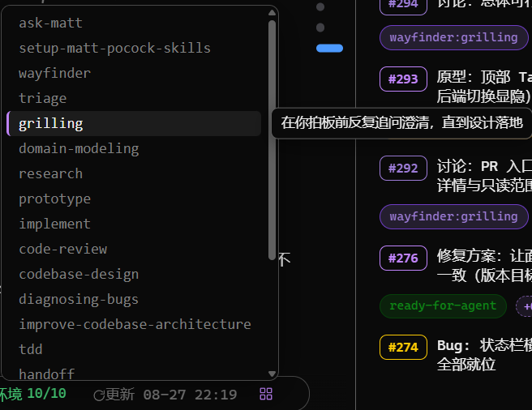
Task: Open issue #276 badge
Action: [403, 258]
